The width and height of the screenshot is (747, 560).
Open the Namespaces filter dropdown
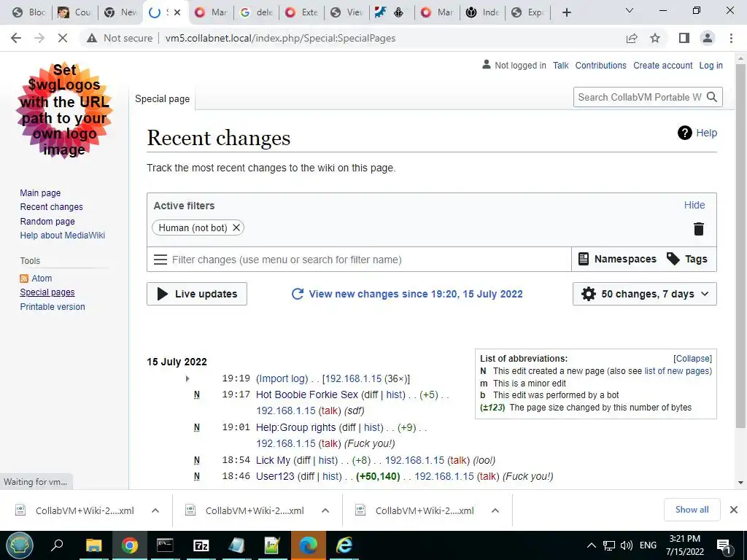point(617,259)
